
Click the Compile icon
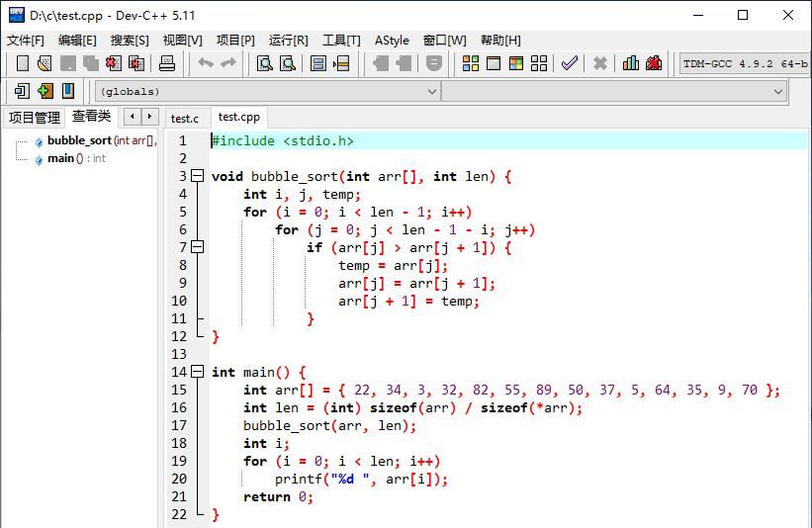[x=470, y=63]
